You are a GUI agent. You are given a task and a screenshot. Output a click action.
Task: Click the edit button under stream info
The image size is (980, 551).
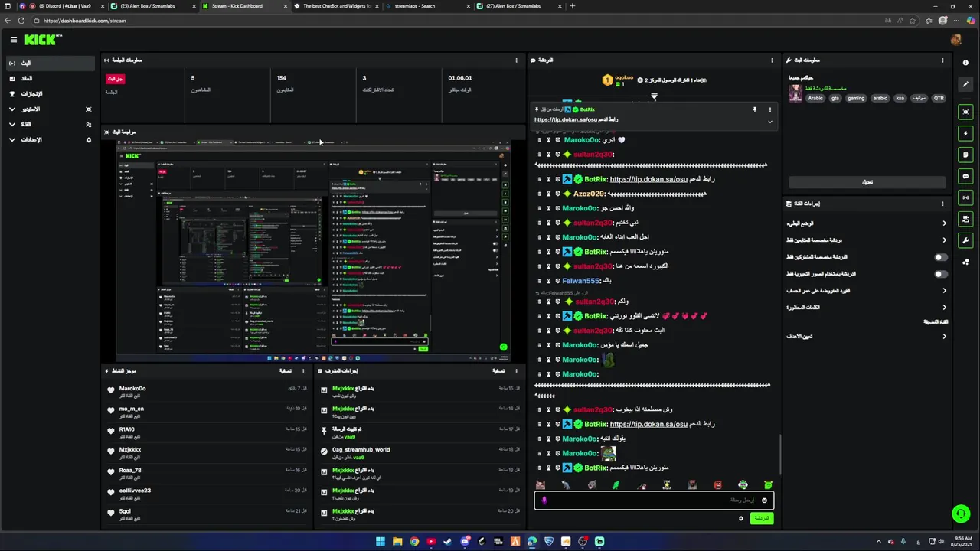pos(867,182)
